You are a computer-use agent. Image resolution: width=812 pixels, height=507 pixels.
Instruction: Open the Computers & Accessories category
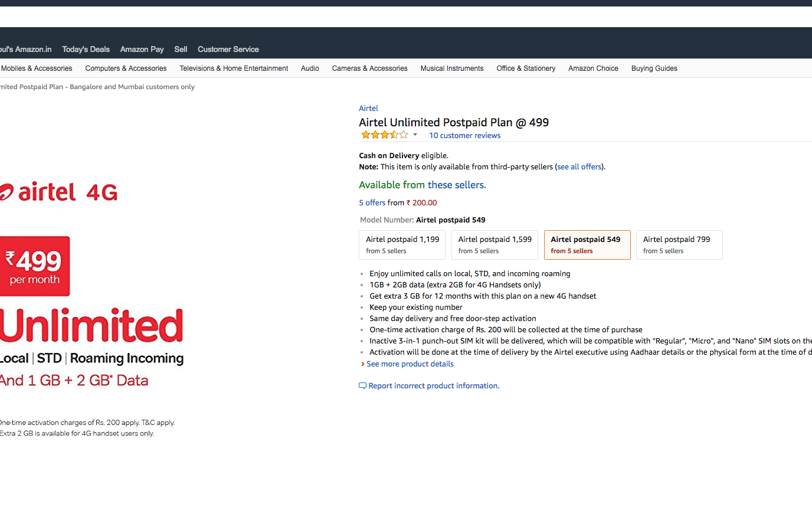126,68
